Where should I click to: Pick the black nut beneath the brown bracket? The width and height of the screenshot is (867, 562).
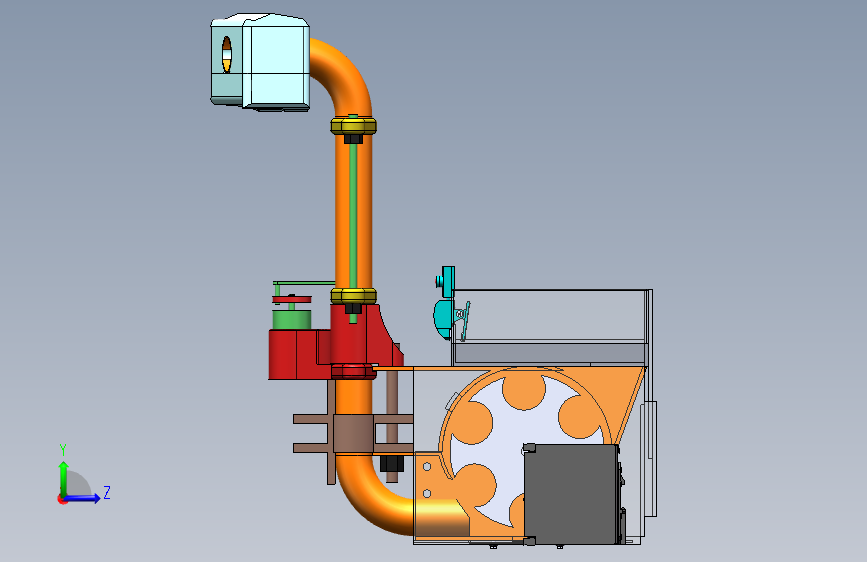click(x=391, y=464)
